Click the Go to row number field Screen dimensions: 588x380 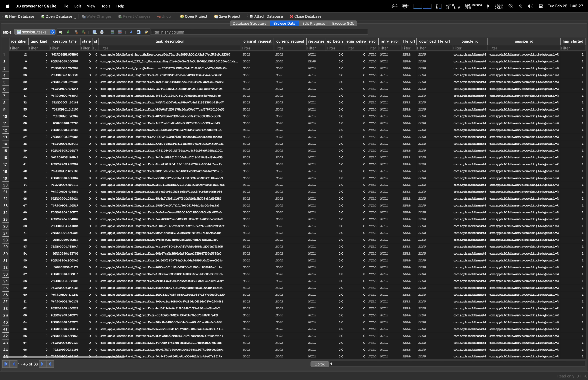pyautogui.click(x=457, y=364)
